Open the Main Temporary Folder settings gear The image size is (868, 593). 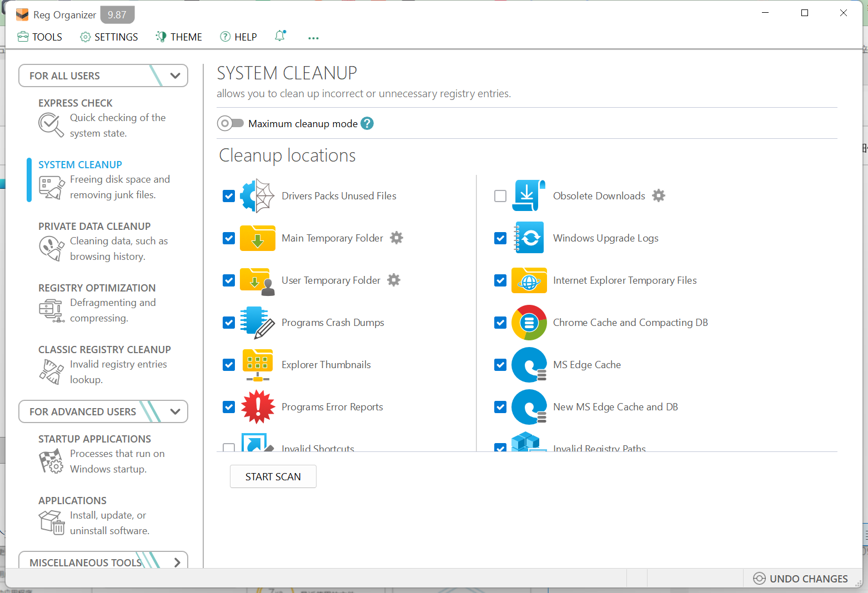point(396,238)
